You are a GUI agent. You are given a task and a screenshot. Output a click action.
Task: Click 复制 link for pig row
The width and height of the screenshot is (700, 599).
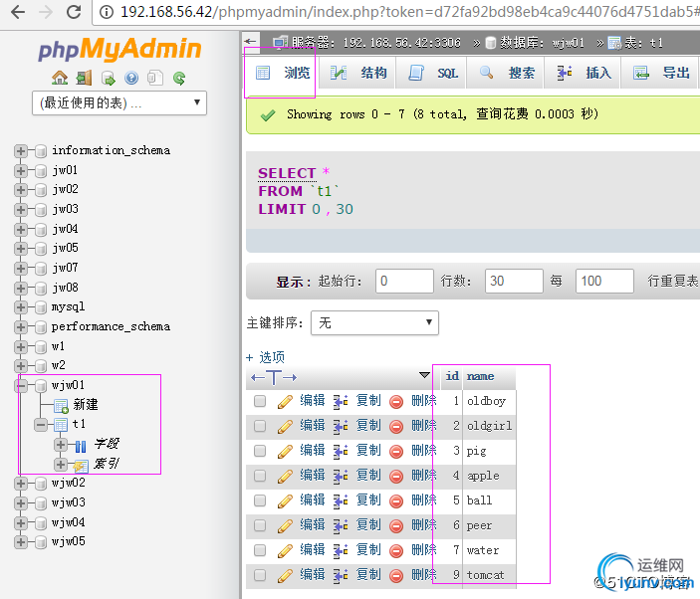tap(368, 451)
